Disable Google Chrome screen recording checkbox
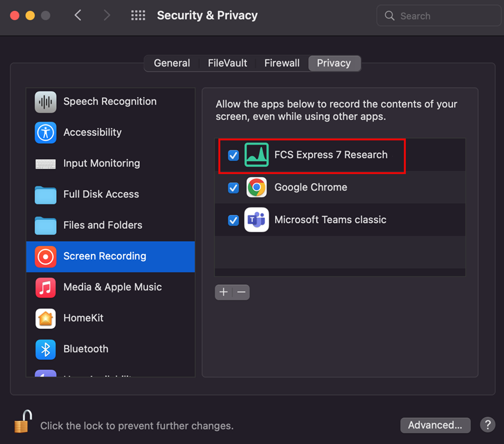 233,188
